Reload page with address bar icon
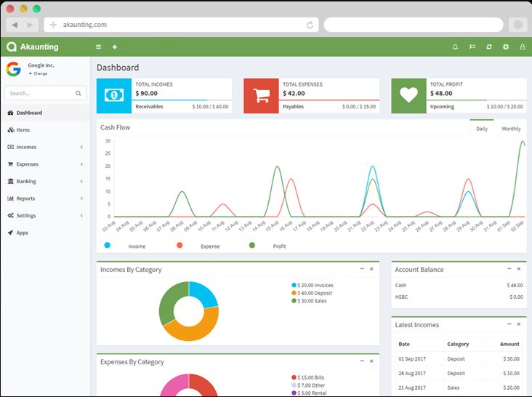 tap(310, 25)
